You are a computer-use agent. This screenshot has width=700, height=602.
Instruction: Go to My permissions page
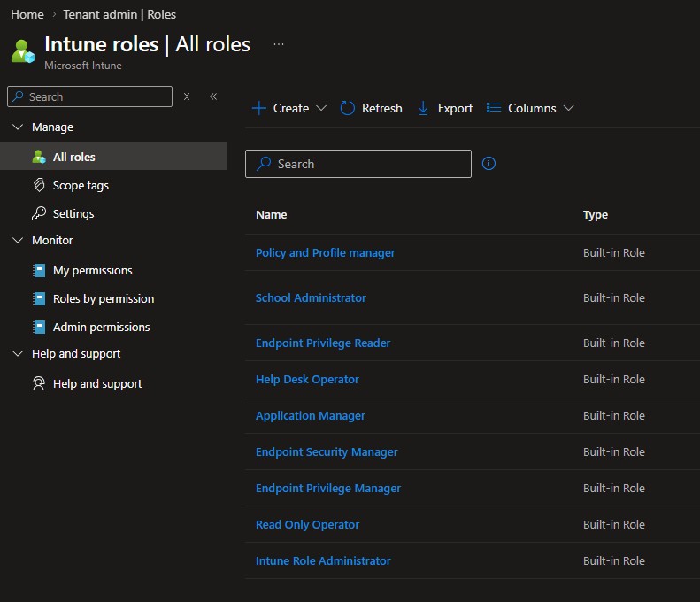coord(92,270)
